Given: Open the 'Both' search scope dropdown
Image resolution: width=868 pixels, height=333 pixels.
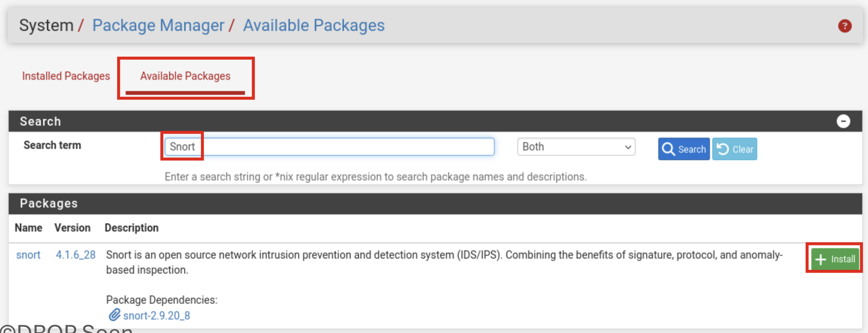Looking at the screenshot, I should pyautogui.click(x=576, y=147).
